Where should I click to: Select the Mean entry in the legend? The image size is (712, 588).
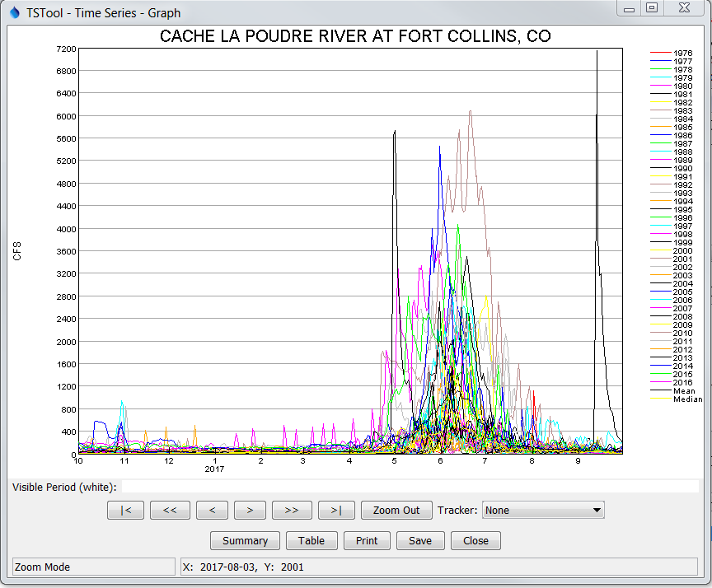(682, 392)
